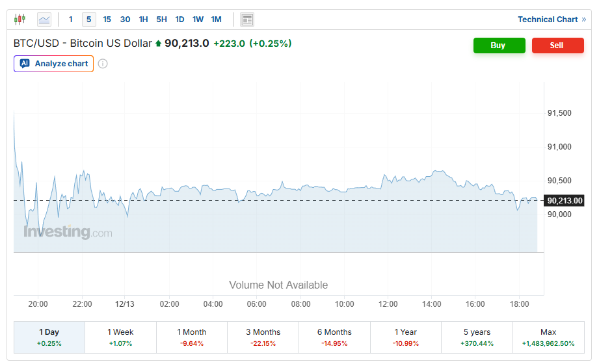Image resolution: width=599 pixels, height=364 pixels.
Task: Open the news table icon in toolbar
Action: point(247,19)
